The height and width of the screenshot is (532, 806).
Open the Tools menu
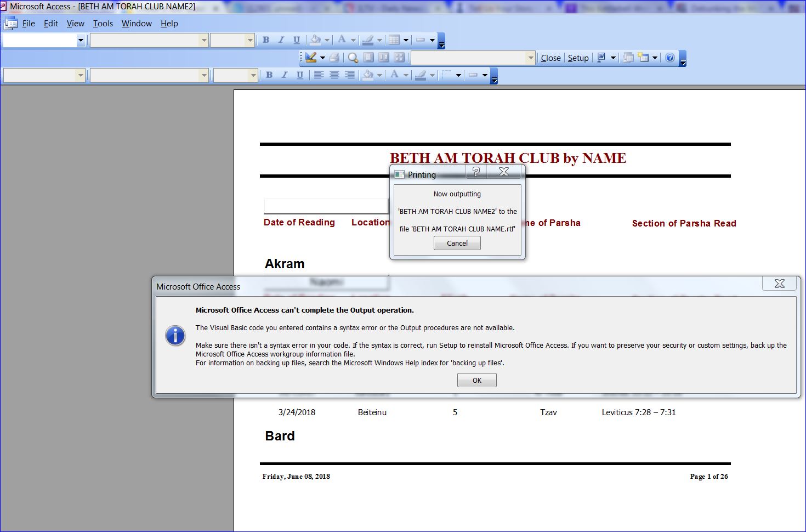point(103,23)
